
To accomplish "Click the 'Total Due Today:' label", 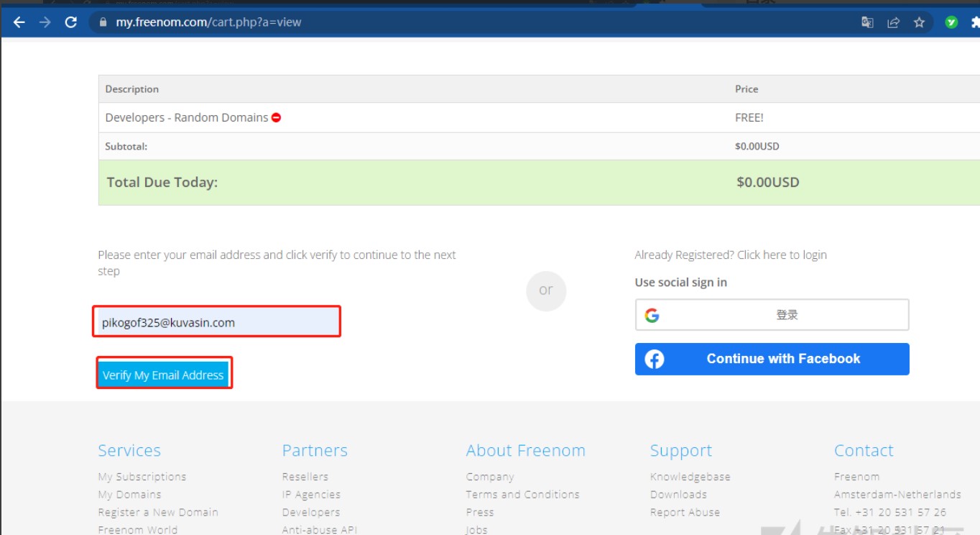I will (x=162, y=183).
